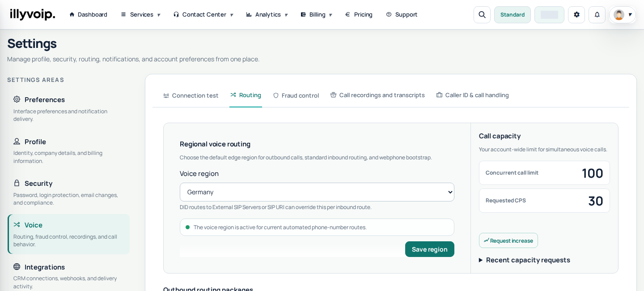Open notifications bell icon
This screenshot has width=644, height=291.
597,15
